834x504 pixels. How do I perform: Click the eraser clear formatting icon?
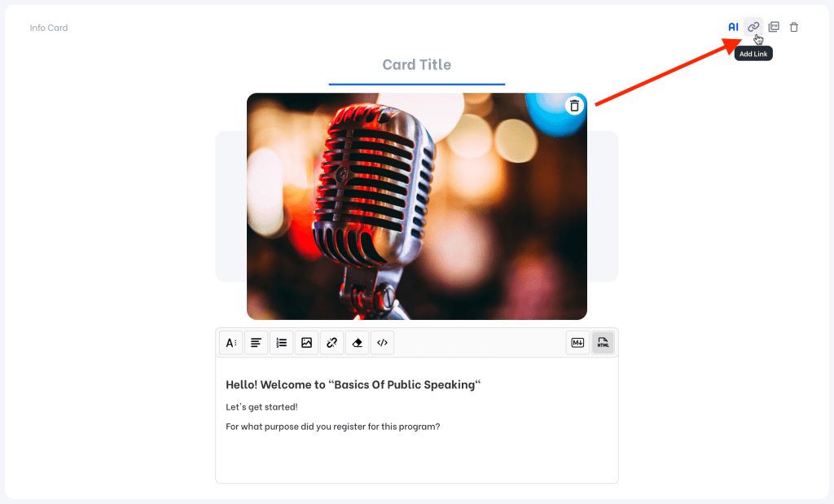coord(357,343)
